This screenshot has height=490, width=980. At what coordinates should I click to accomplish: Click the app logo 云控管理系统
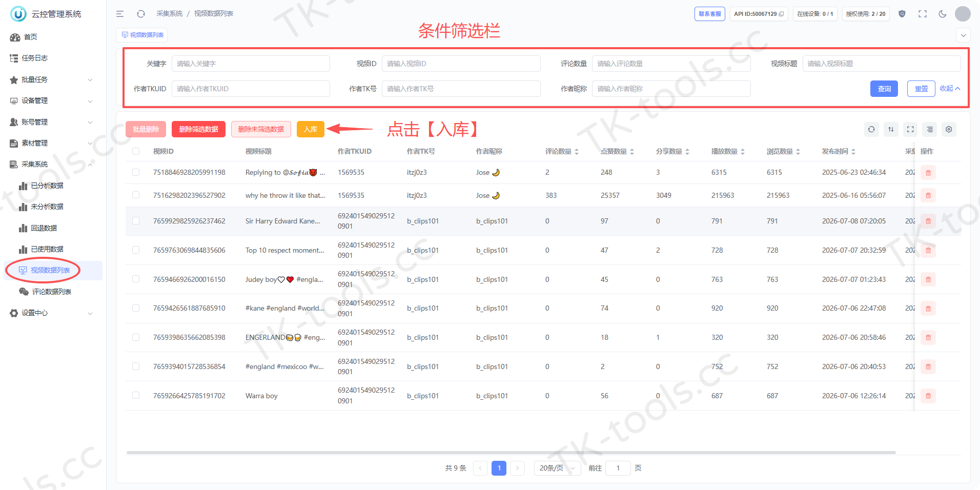coord(46,14)
